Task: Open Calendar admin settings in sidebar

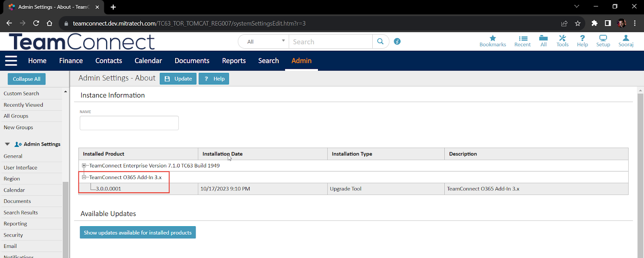Action: click(x=14, y=190)
